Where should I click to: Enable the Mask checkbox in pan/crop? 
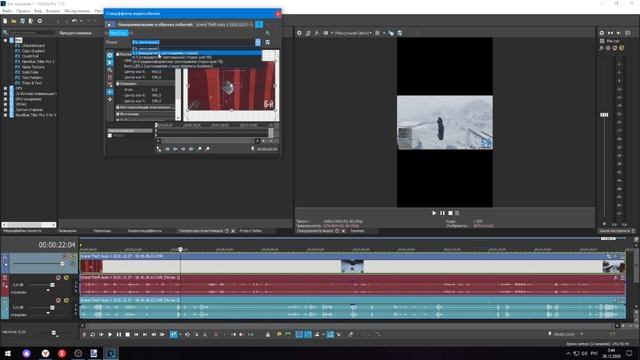click(x=110, y=136)
